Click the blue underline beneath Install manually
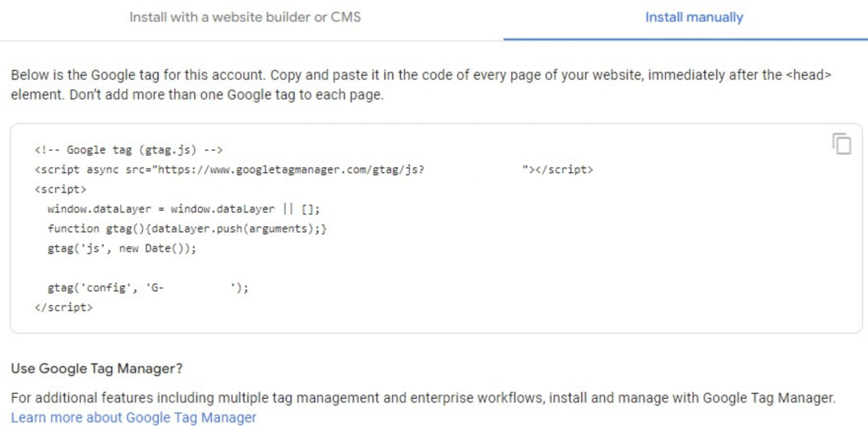 (685, 38)
